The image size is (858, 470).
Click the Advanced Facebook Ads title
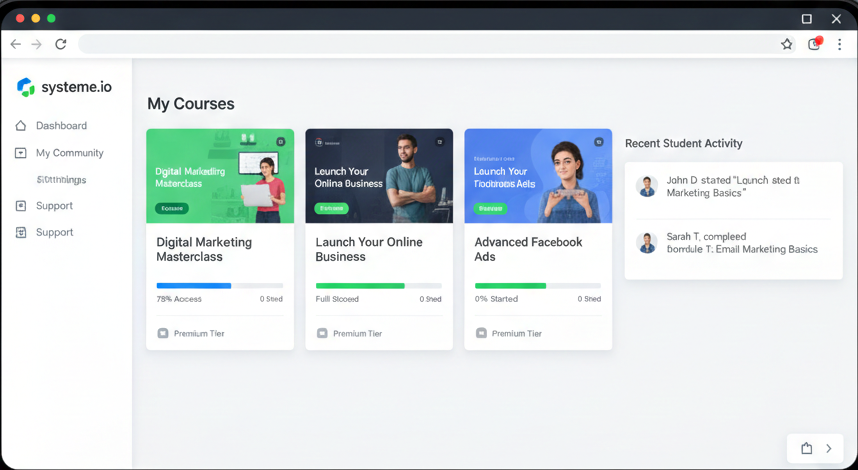click(x=528, y=249)
